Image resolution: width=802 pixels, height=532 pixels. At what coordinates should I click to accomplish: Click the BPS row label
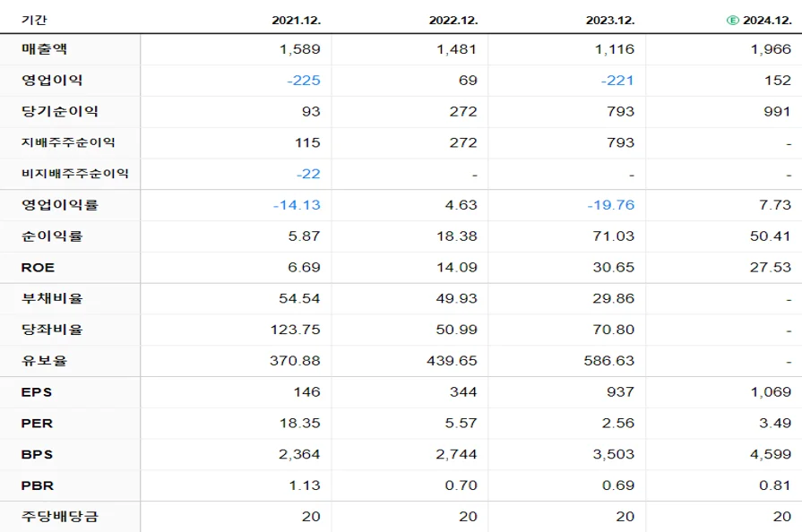click(x=37, y=454)
